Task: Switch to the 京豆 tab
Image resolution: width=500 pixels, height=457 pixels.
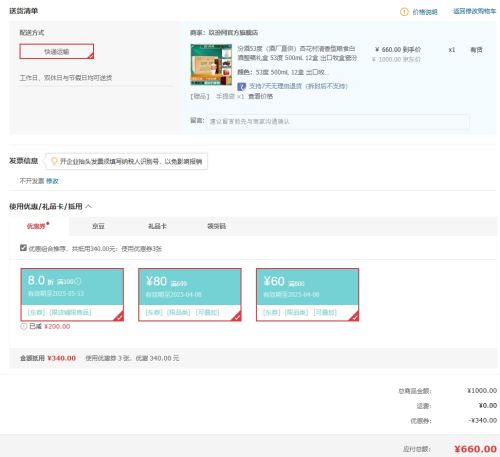Action: coord(98,226)
